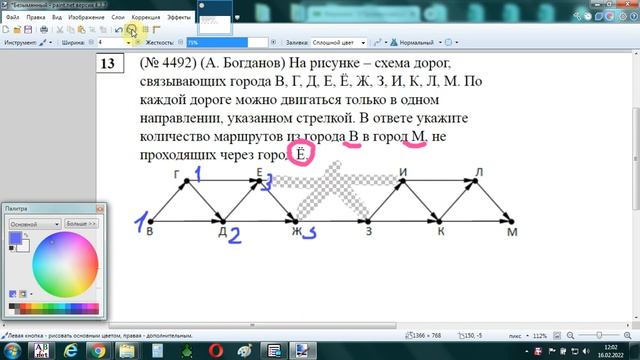Image resolution: width=640 pixels, height=360 pixels.
Task: Open Google Chrome from the taskbar
Action: (98, 351)
